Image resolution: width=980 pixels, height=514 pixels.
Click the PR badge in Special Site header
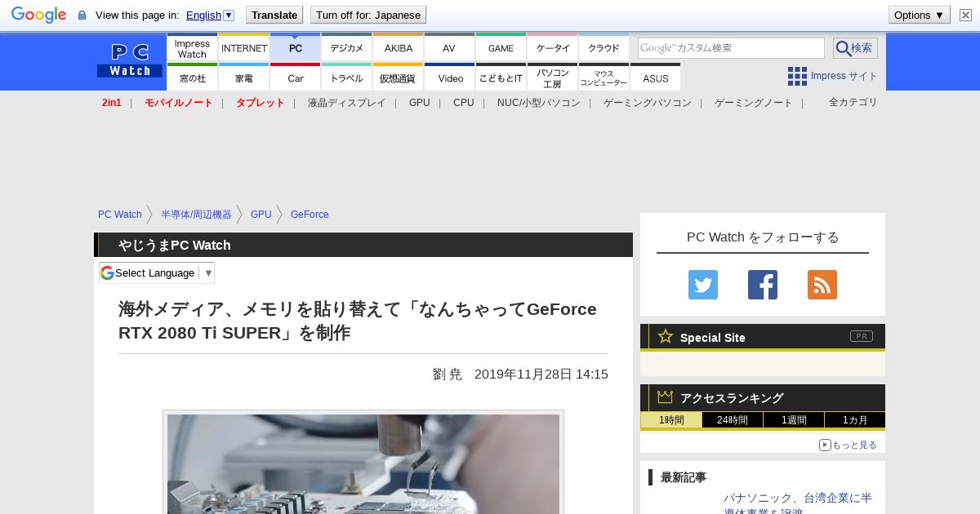point(862,336)
